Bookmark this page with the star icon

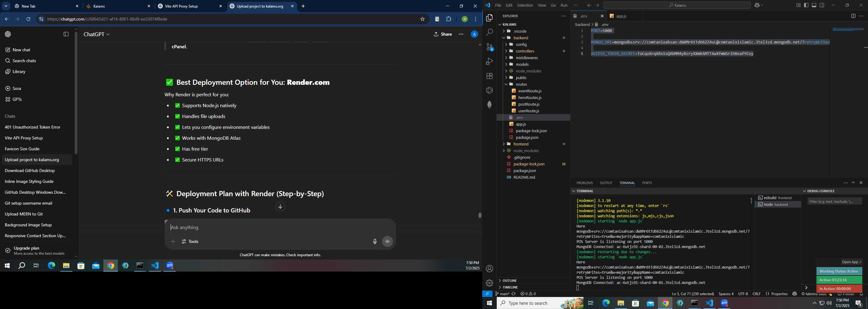[422, 19]
